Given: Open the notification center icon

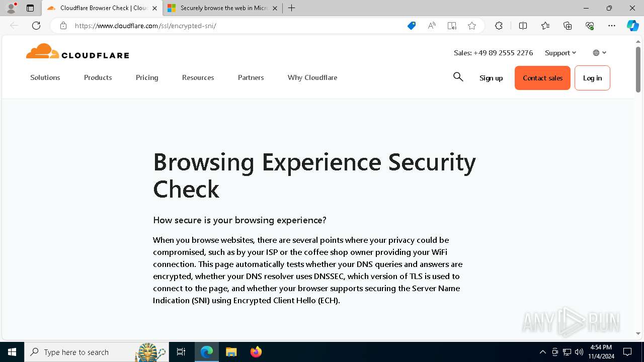Looking at the screenshot, I should point(627,352).
